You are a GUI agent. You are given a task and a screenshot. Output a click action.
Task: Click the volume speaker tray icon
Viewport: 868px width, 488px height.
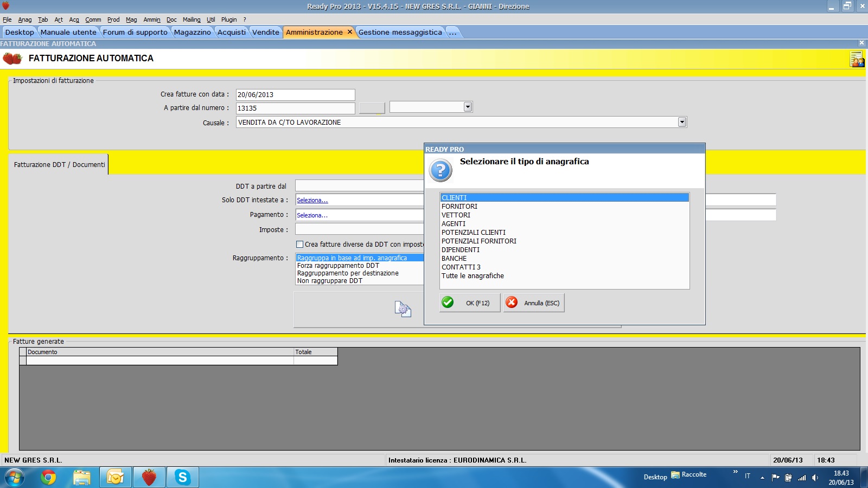[x=815, y=478]
